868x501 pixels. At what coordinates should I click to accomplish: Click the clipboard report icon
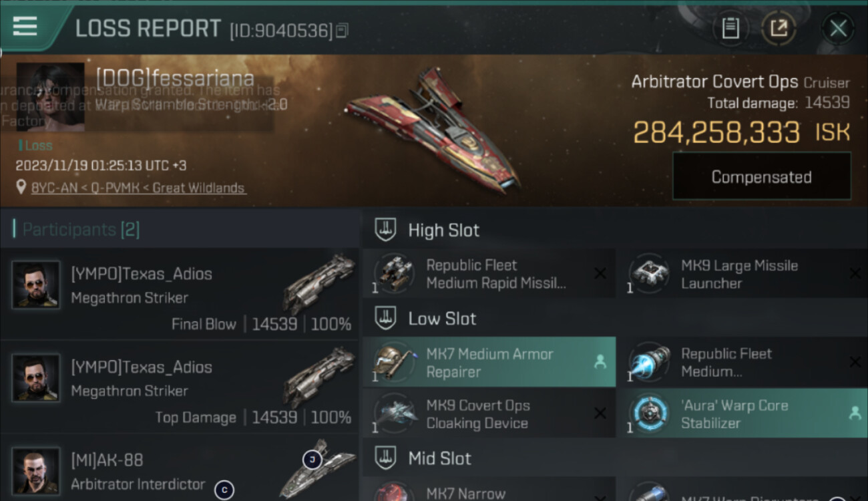point(730,29)
